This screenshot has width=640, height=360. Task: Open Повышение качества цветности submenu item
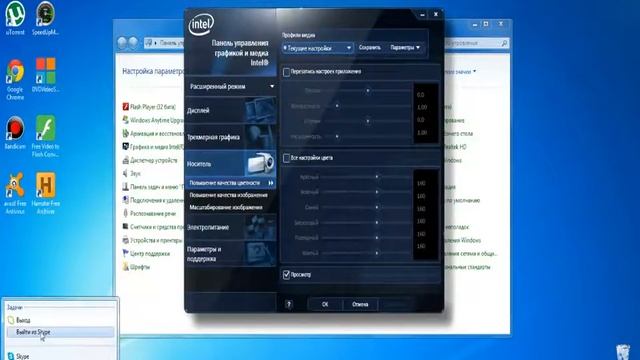point(231,183)
